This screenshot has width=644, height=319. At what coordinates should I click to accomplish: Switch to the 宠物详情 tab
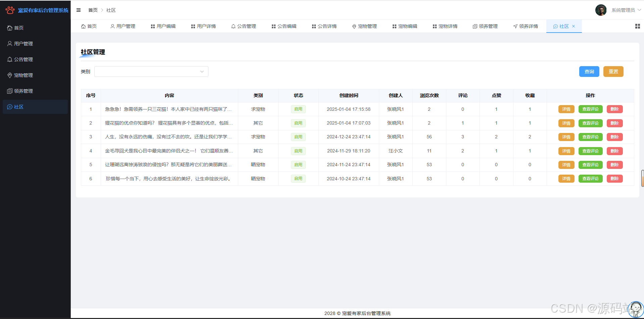[445, 26]
